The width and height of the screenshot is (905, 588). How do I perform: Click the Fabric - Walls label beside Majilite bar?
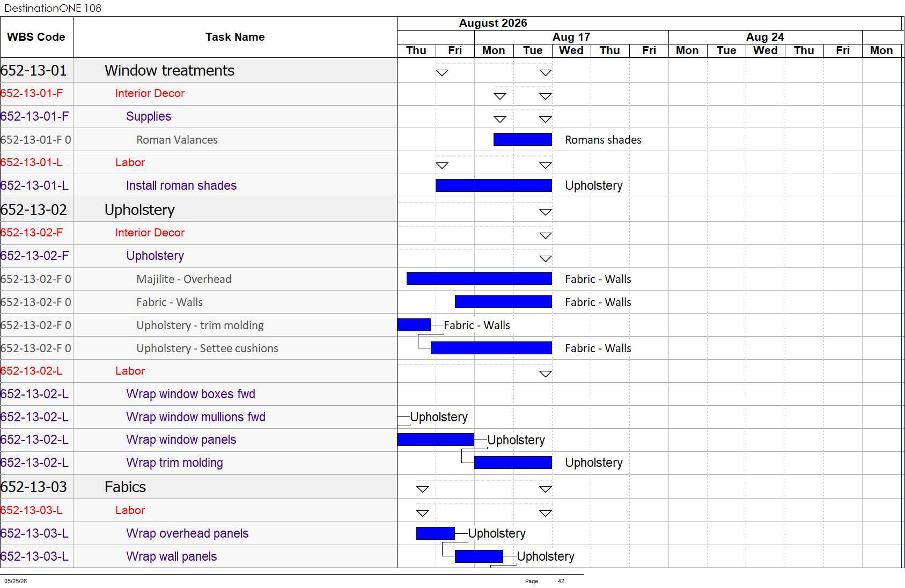pos(598,279)
